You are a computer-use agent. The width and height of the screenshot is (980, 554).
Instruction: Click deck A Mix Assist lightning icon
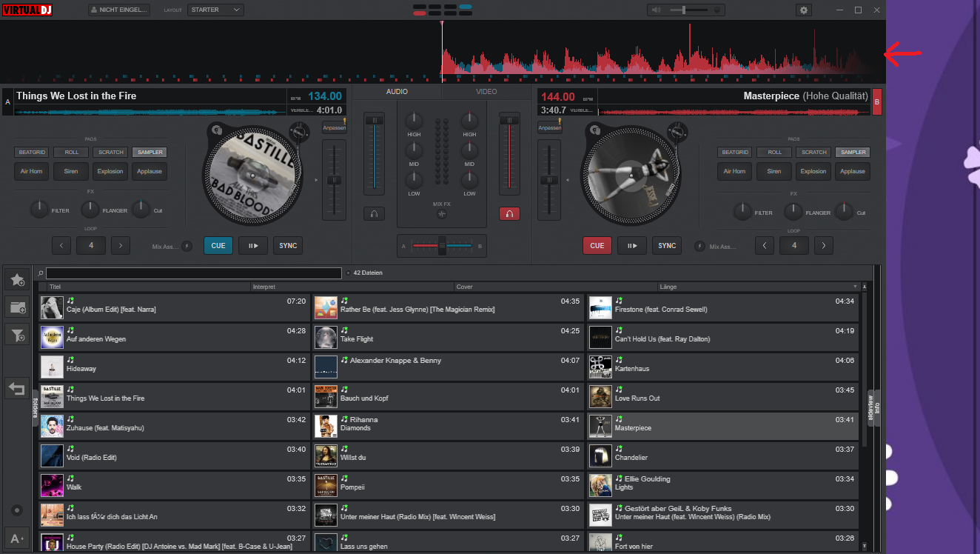tap(187, 246)
